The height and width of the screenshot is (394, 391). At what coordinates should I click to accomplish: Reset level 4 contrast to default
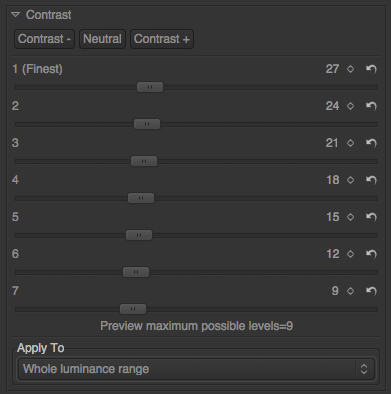[371, 180]
